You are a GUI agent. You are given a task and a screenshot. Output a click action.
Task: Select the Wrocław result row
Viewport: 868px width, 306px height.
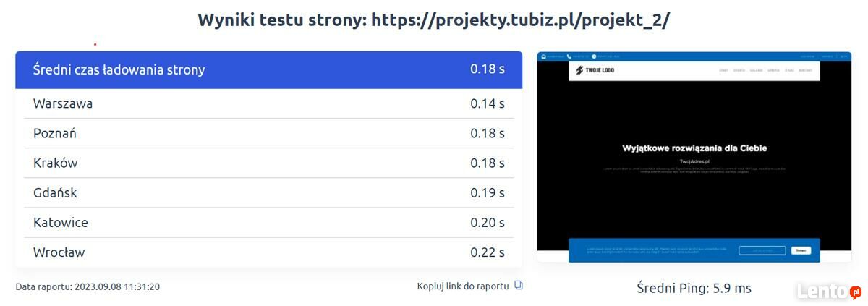pos(268,252)
